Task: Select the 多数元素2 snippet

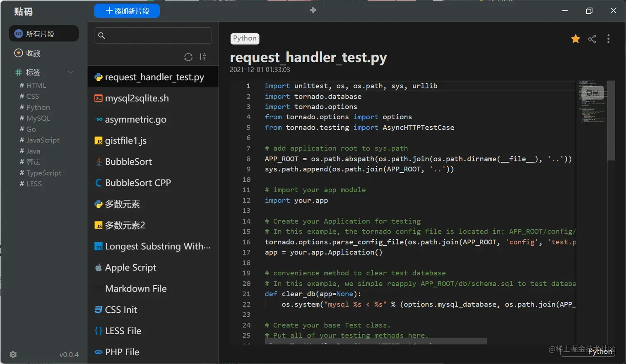Action: click(153, 225)
